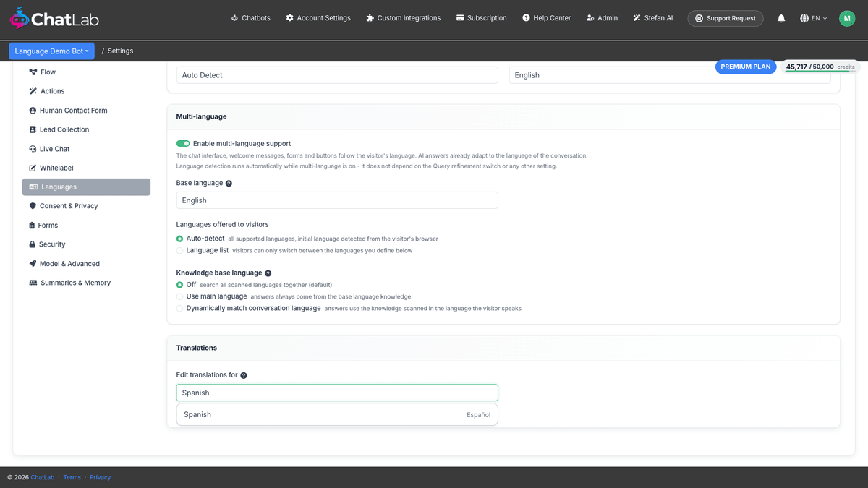Click the Security lock icon
This screenshot has width=868, height=488.
[32, 244]
